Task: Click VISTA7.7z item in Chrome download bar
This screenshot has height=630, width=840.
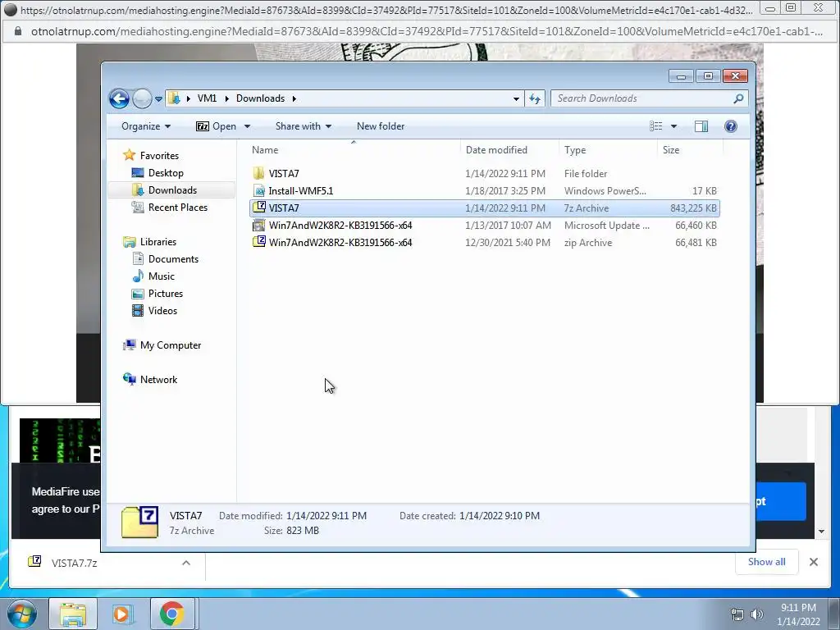Action: tap(74, 563)
